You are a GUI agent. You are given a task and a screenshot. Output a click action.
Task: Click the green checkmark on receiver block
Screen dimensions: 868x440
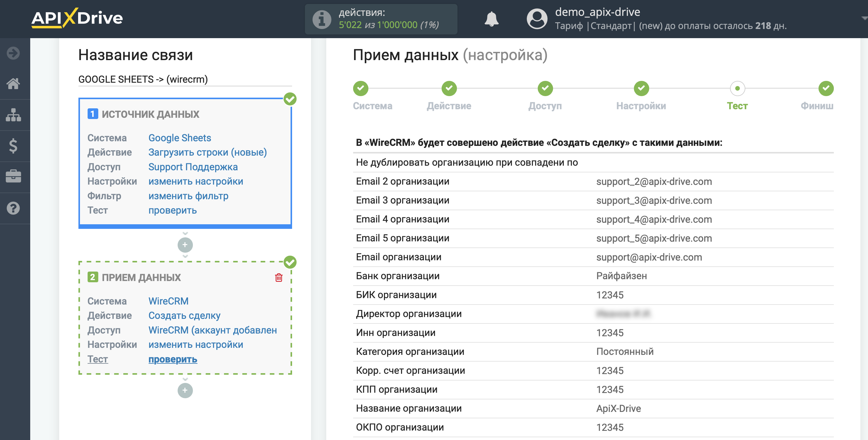point(290,262)
